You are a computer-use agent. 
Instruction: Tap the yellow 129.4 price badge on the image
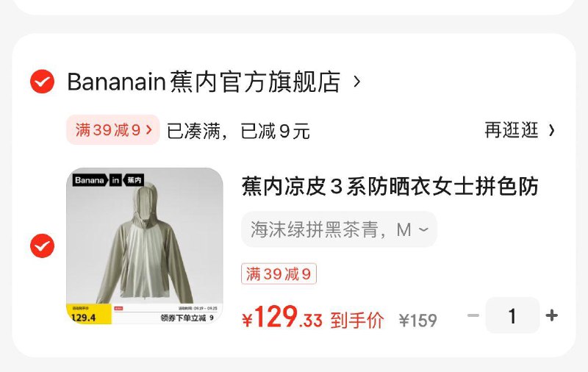tap(89, 314)
